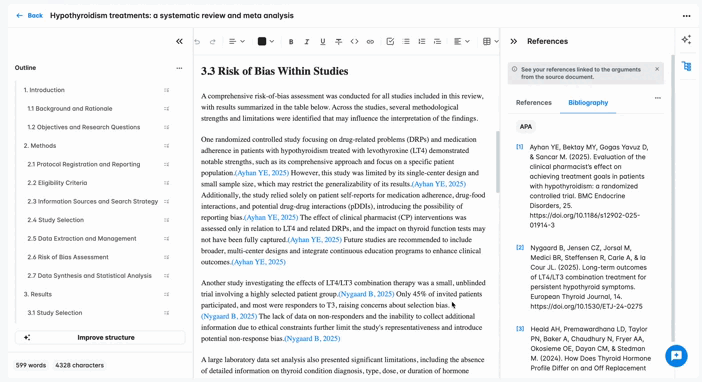Open the insert table dropdown
The image size is (702, 382).
point(491,42)
